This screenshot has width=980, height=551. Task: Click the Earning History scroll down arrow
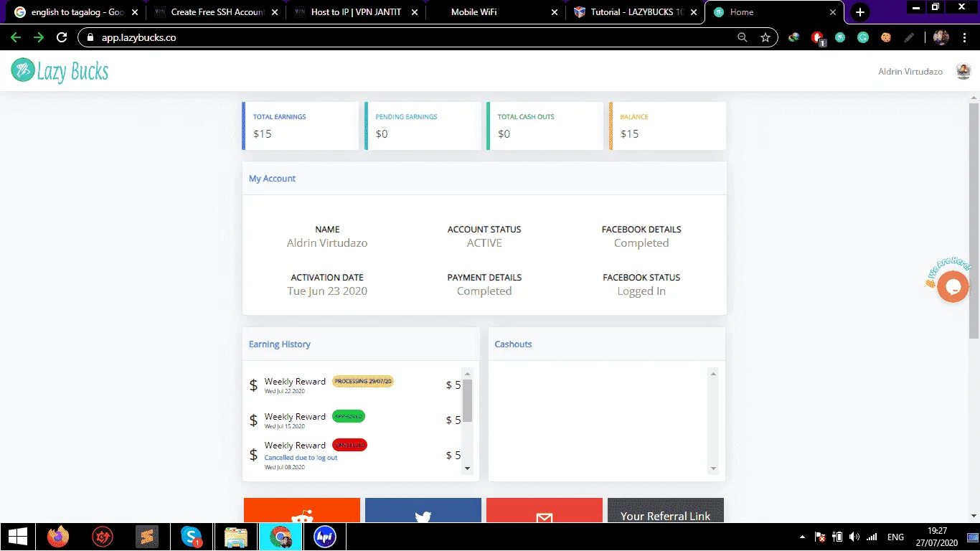click(468, 468)
